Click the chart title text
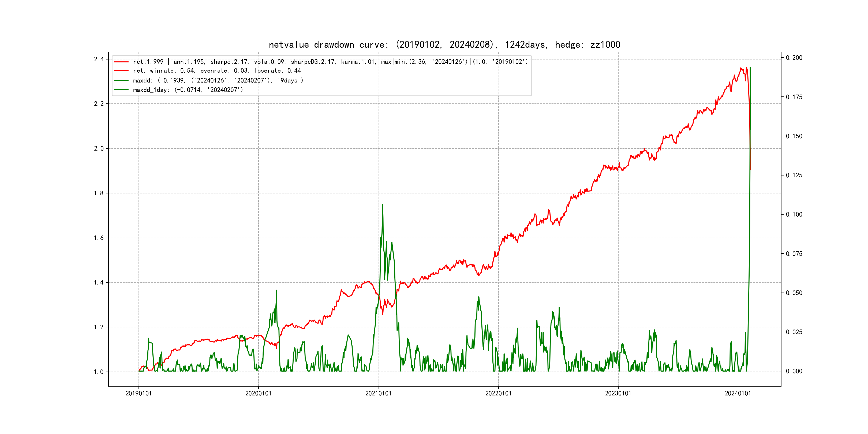This screenshot has width=868, height=434. (x=444, y=44)
